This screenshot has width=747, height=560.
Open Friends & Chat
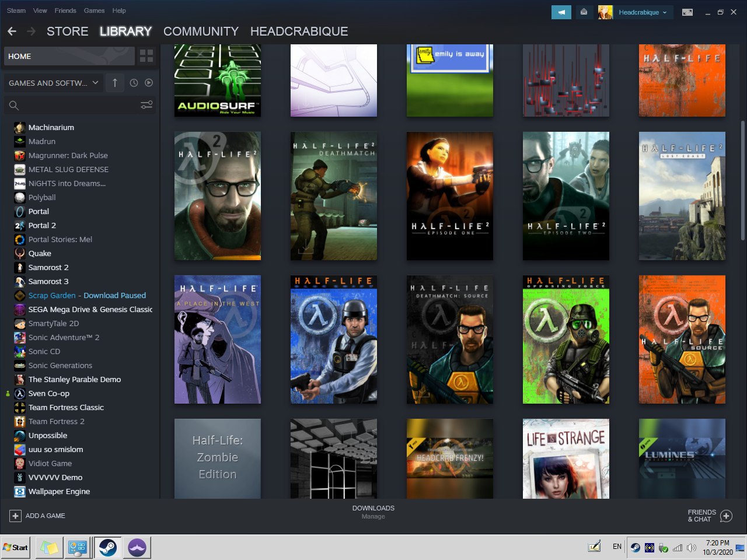(710, 516)
